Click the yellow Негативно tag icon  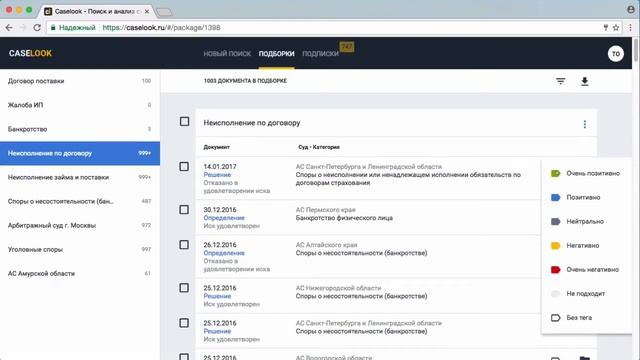[556, 246]
